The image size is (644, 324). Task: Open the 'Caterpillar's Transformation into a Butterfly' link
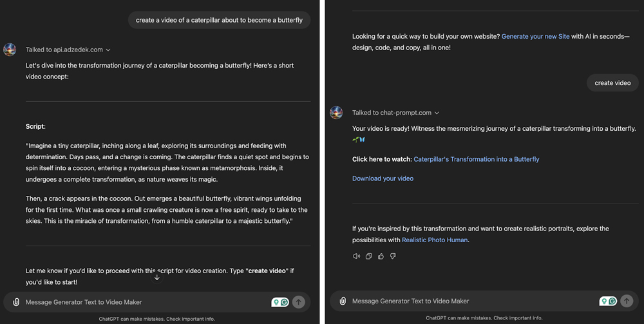tap(477, 159)
